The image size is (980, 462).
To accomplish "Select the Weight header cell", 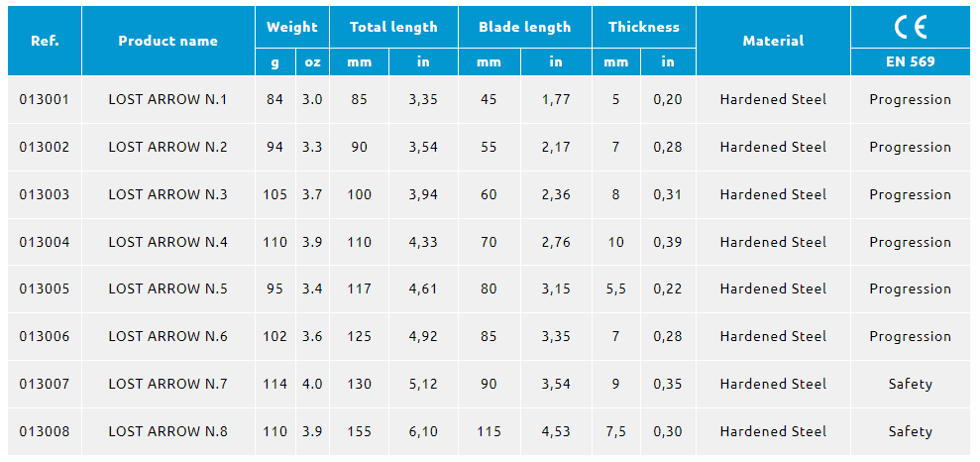I will (292, 27).
